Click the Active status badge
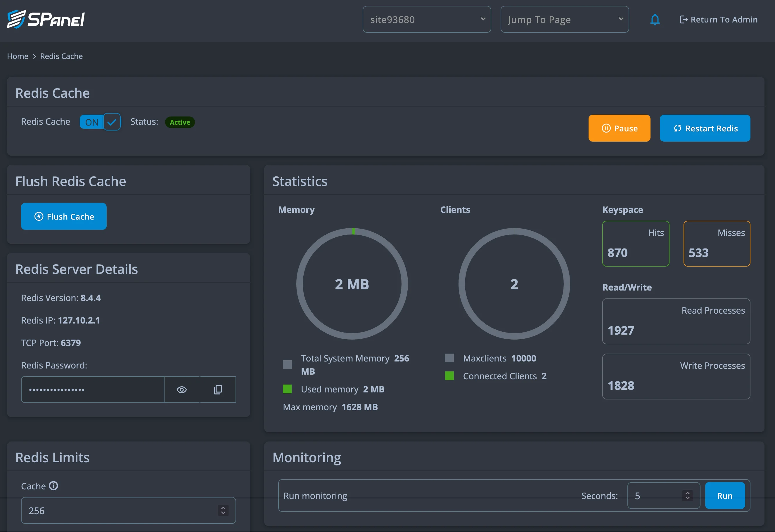This screenshot has width=775, height=532. (x=180, y=122)
